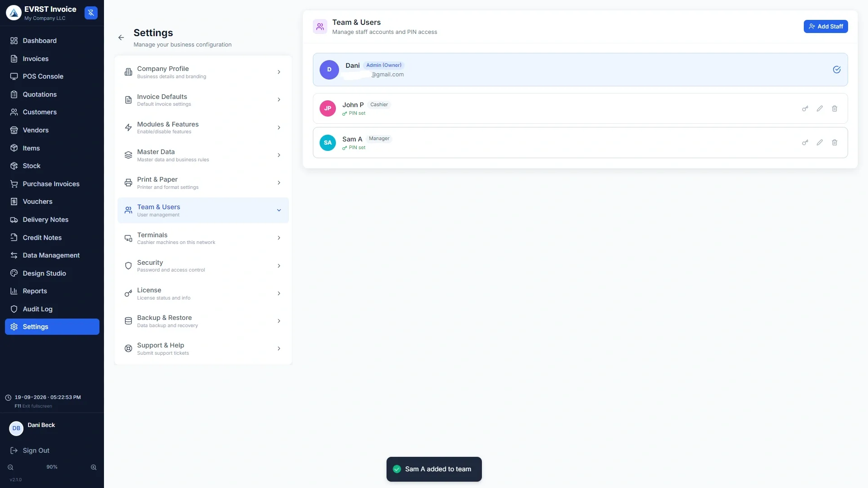Click Dani Beck user name
This screenshot has height=488, width=868.
tap(41, 425)
